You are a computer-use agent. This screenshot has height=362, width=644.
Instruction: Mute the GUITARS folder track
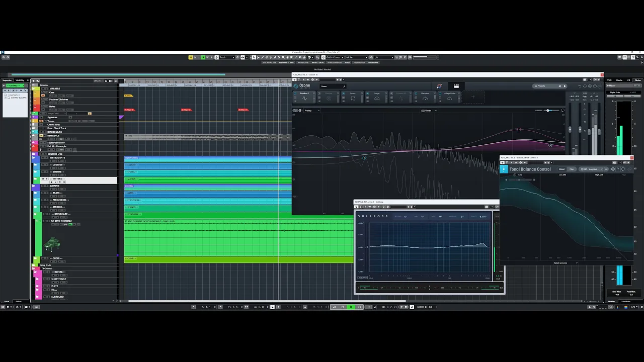coord(43,178)
